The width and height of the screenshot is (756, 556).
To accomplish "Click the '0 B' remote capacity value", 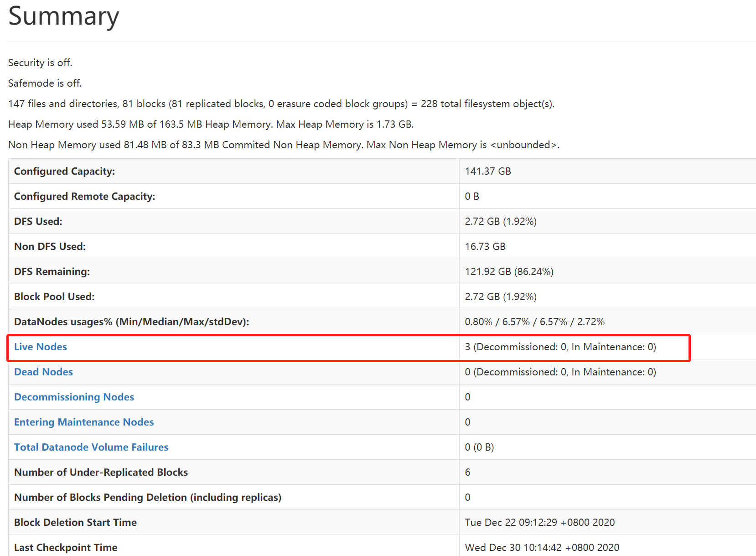I will (x=472, y=196).
